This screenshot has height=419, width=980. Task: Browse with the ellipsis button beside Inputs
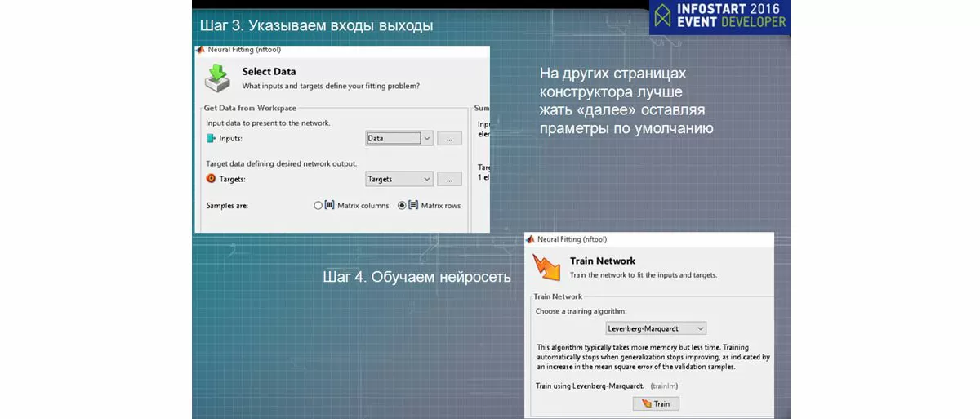tap(449, 138)
